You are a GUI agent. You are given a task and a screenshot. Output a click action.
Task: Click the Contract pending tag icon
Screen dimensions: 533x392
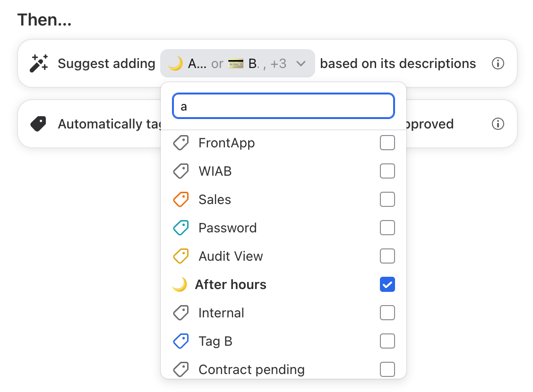(x=181, y=369)
